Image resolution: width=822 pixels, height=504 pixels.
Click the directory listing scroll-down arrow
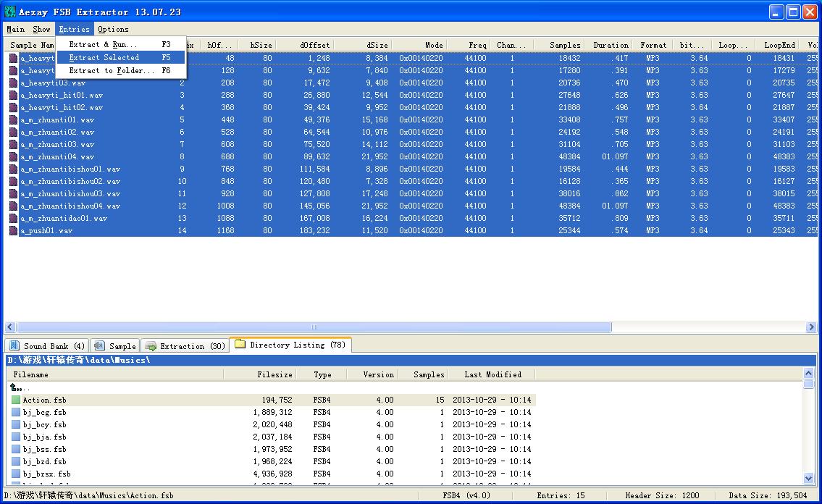tap(808, 478)
